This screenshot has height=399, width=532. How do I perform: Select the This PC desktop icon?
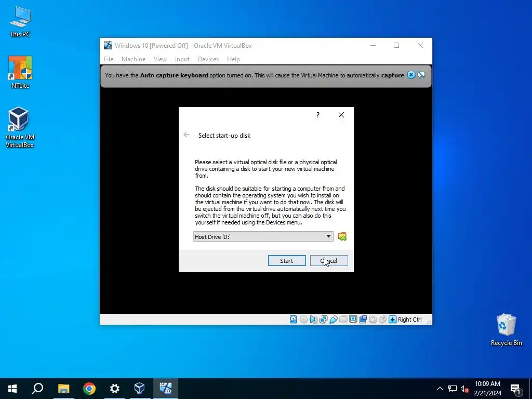pos(20,21)
